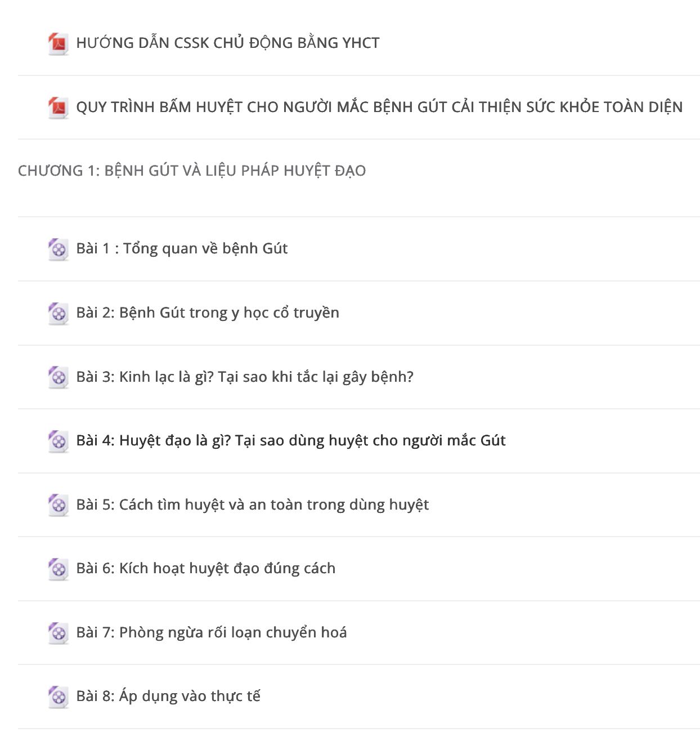Screen dimensions: 700x732
Task: Collapse CHƯƠNG 1: BỆNH GÚT VÀ LIỆU PHÁP heading
Action: coord(192,171)
